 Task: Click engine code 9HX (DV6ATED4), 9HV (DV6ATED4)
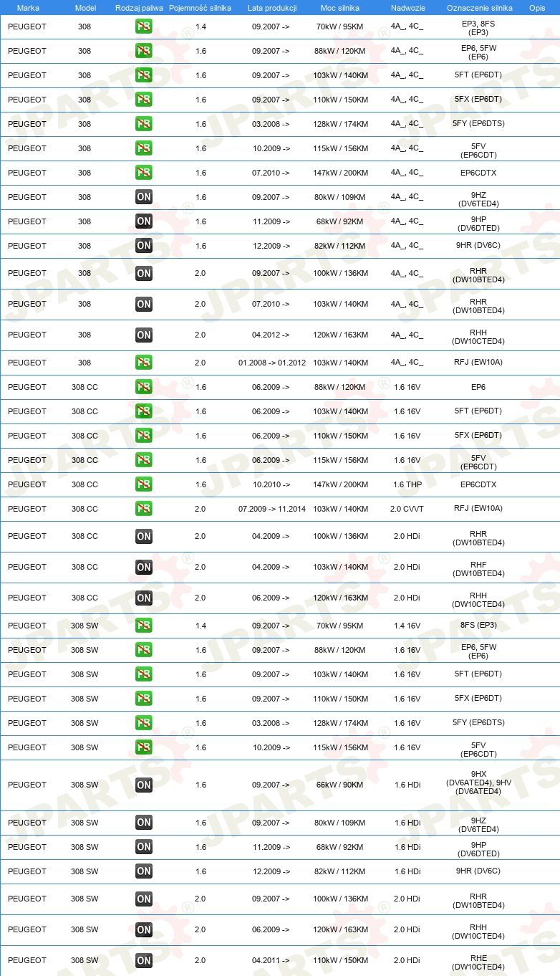tap(478, 783)
